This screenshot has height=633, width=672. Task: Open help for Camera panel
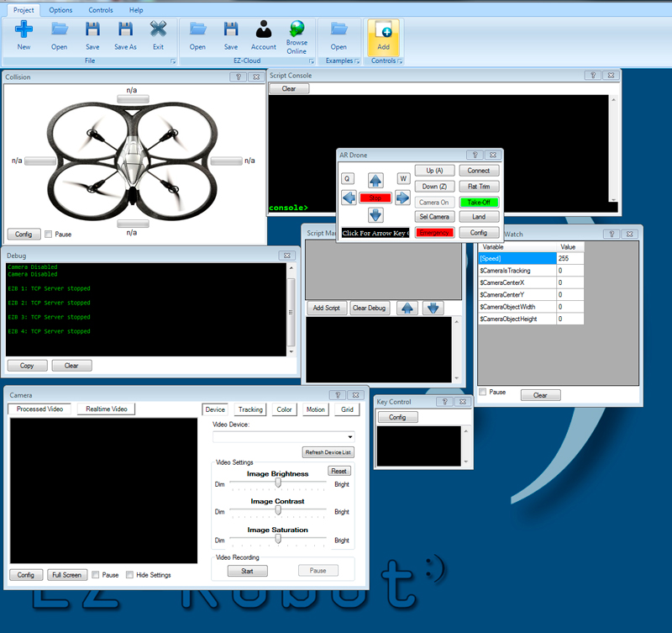click(338, 395)
